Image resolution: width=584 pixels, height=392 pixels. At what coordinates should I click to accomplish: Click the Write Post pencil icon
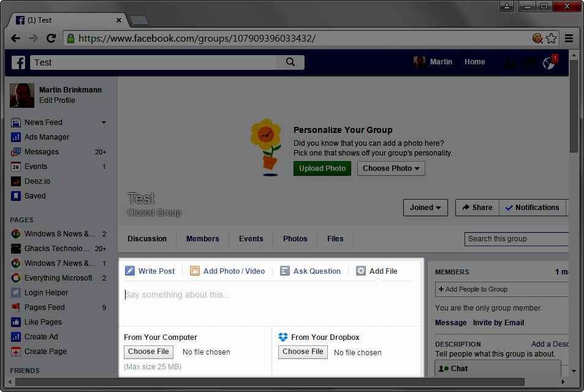(x=130, y=271)
